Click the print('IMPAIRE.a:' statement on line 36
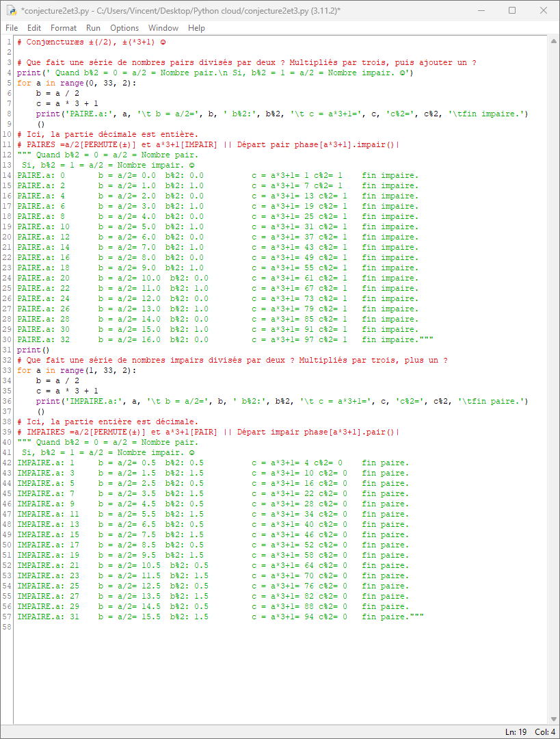The width and height of the screenshot is (560, 739). point(282,401)
